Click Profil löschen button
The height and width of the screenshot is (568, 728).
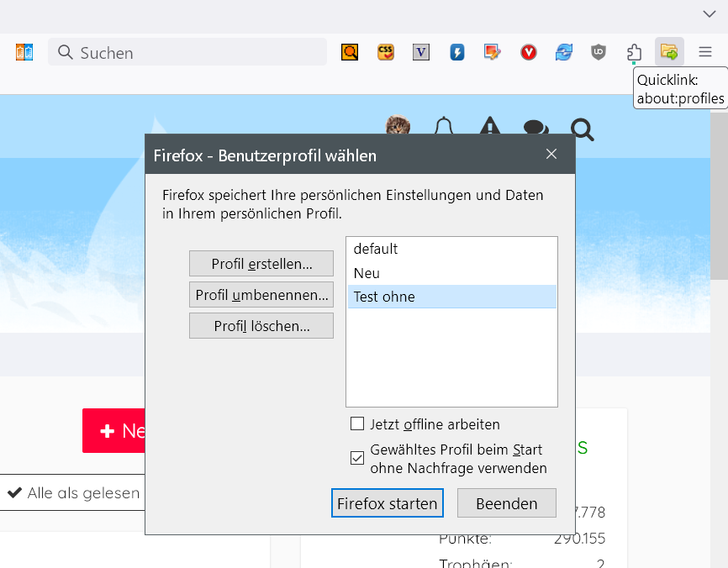click(x=261, y=326)
